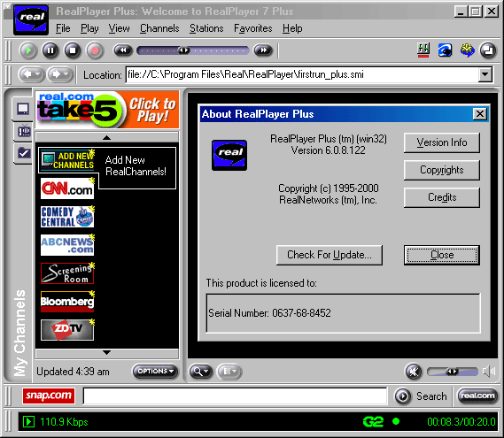Open the equalizer icon in toolbar

tap(423, 50)
